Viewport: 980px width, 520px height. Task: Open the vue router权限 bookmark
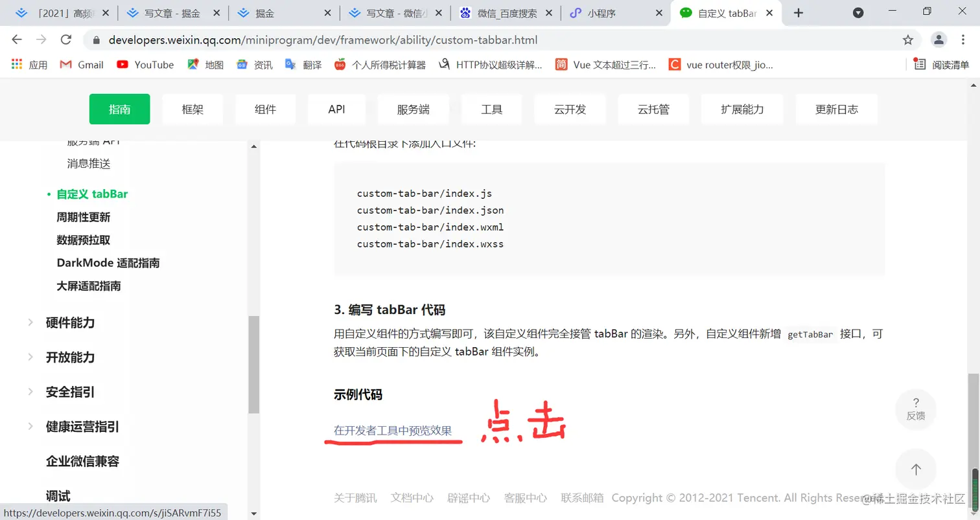pyautogui.click(x=721, y=64)
